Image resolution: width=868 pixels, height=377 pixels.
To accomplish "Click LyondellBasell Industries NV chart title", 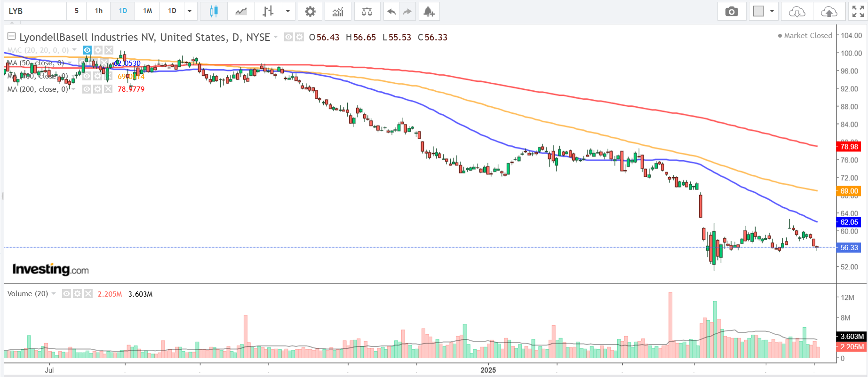I will tap(145, 37).
